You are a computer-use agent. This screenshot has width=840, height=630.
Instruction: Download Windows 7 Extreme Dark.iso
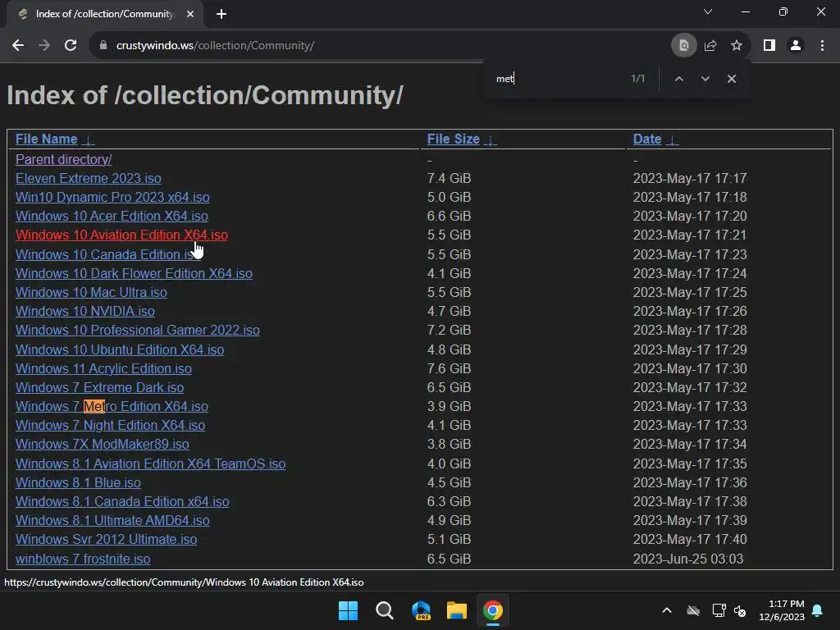[99, 387]
